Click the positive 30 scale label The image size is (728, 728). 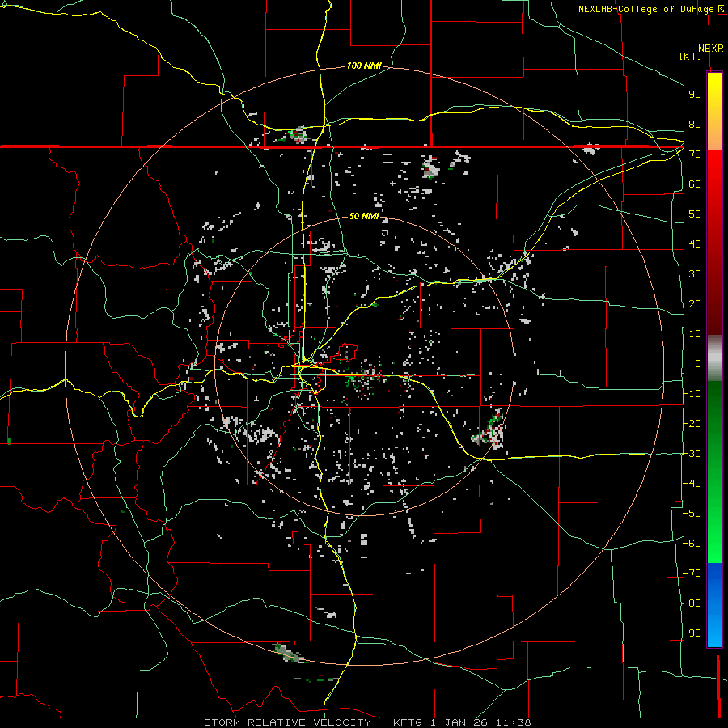(695, 274)
